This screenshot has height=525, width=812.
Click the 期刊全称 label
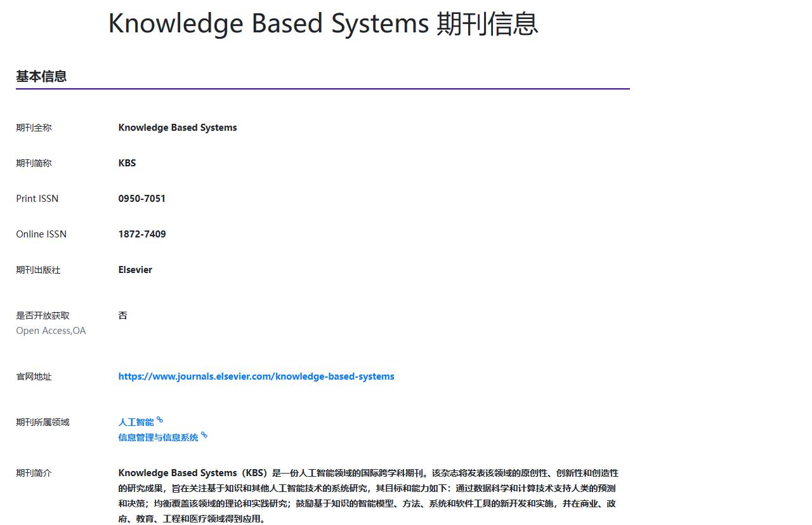pos(34,128)
